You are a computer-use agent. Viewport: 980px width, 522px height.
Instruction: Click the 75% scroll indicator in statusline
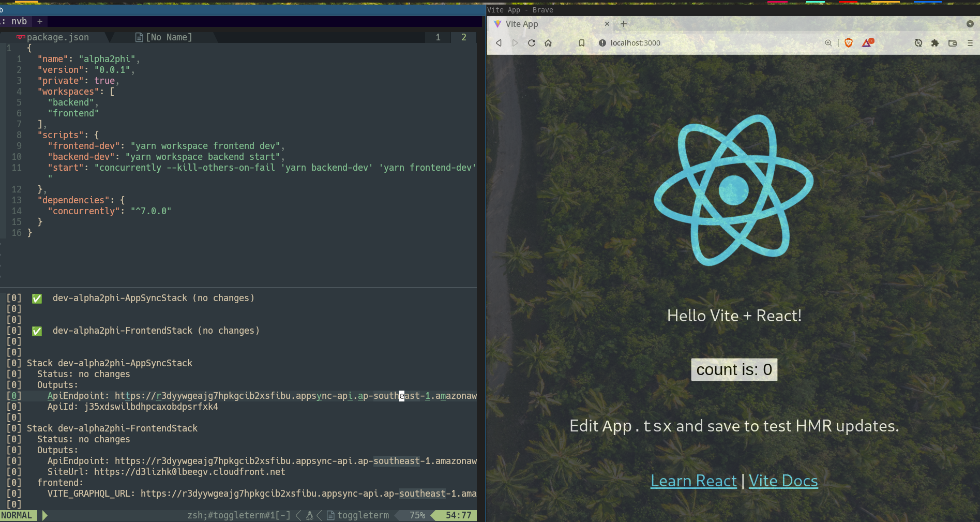coord(417,515)
